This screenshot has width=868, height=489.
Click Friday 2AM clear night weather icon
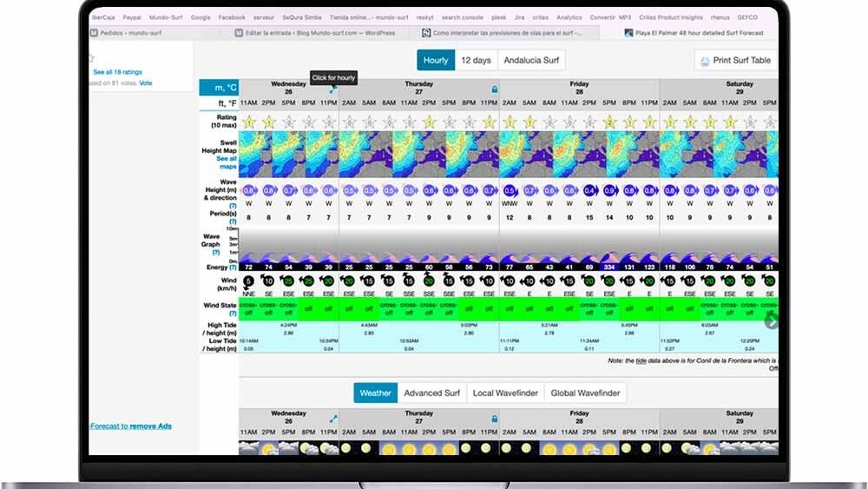coord(507,448)
